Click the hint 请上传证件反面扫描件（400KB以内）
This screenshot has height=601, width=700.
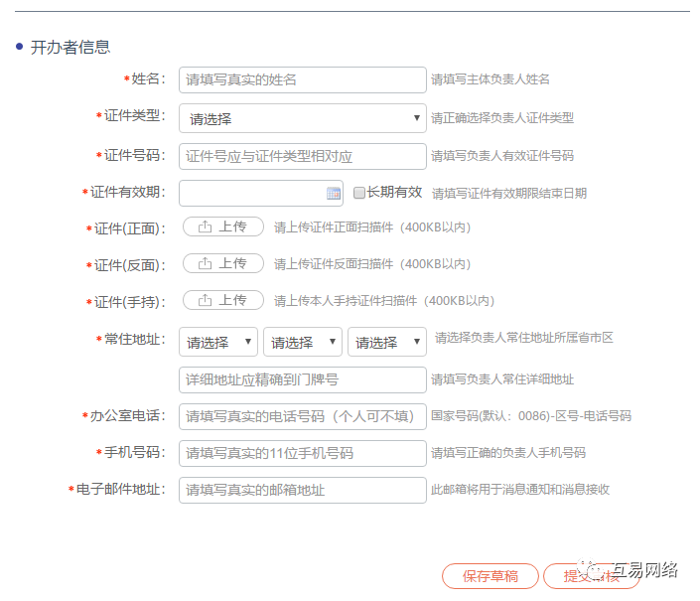click(372, 264)
